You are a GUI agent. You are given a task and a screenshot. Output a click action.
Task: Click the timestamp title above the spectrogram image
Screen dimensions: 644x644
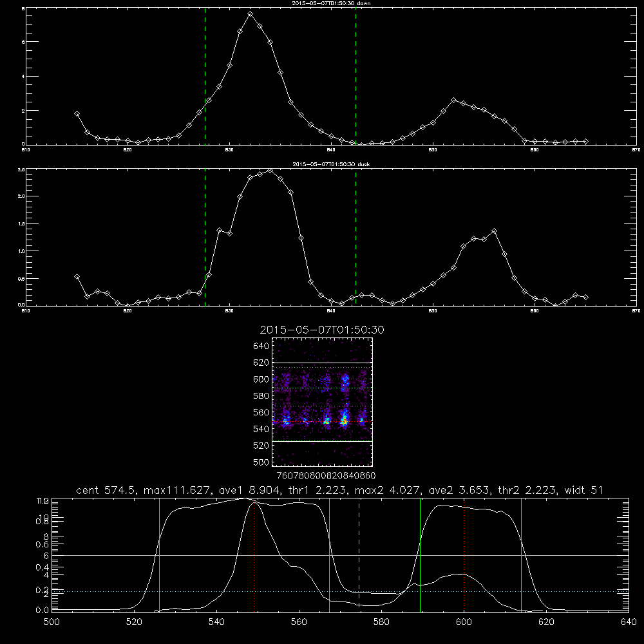coord(322,330)
